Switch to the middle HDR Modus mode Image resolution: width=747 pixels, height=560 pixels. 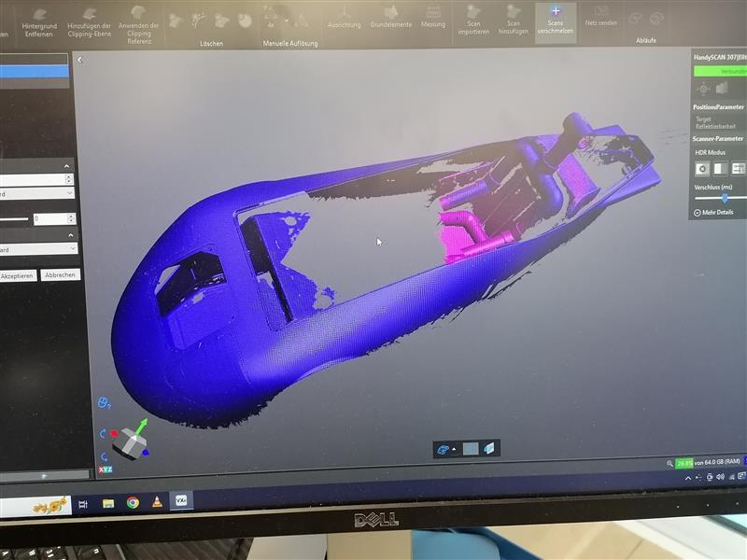(x=719, y=168)
